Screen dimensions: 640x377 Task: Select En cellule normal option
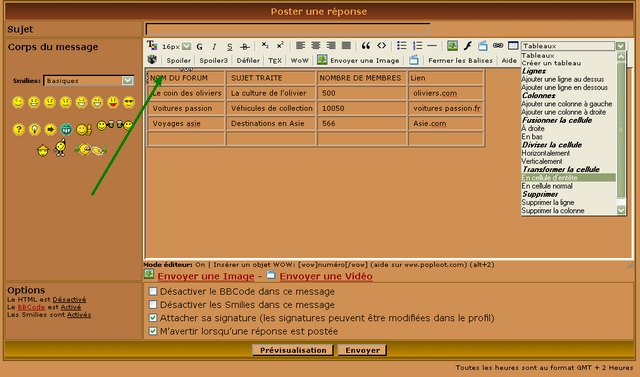click(547, 186)
